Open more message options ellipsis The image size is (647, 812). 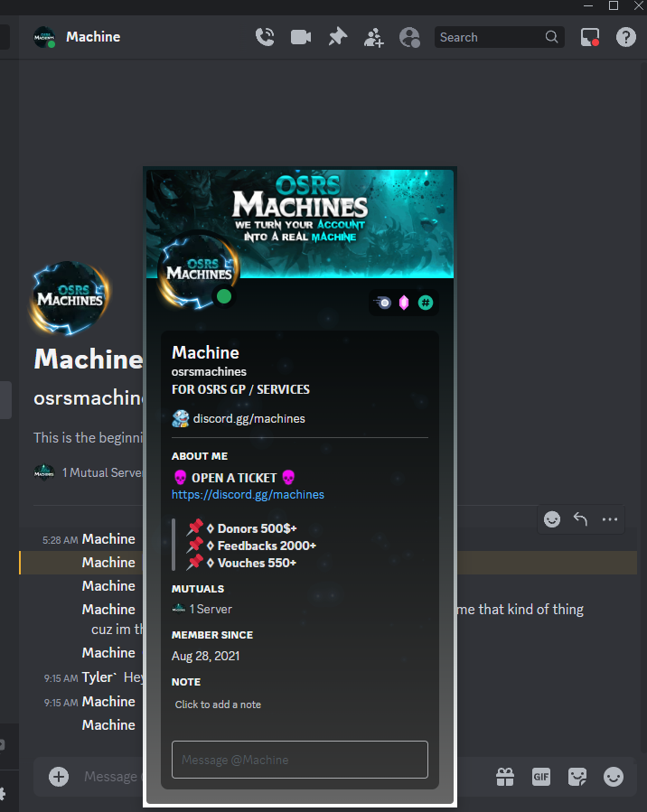pyautogui.click(x=610, y=518)
